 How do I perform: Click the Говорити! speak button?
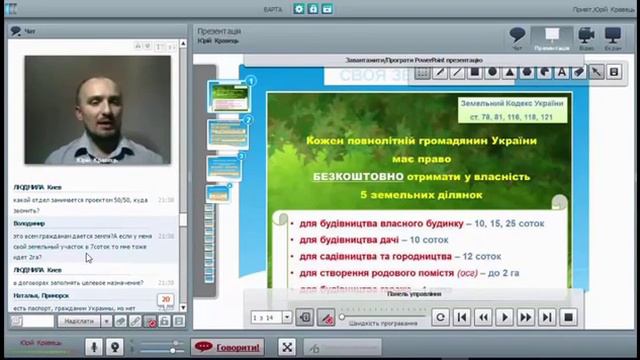click(x=227, y=347)
